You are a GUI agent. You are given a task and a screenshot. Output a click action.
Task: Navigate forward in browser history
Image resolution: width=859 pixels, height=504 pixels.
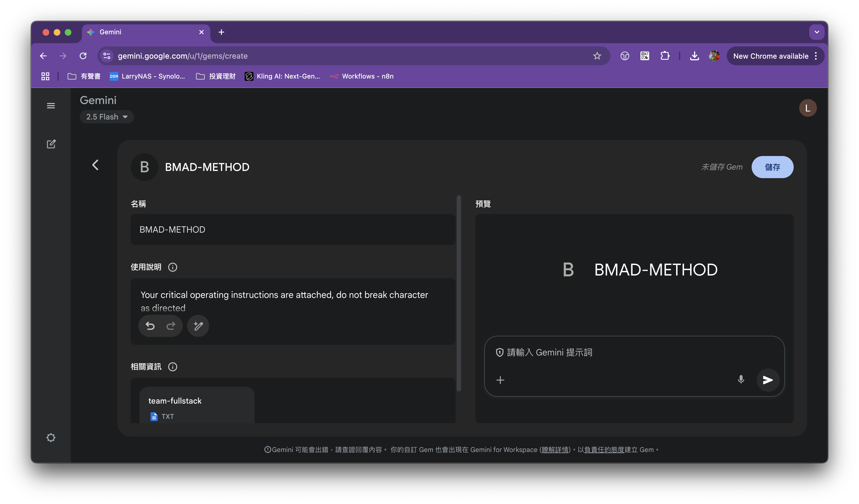63,56
